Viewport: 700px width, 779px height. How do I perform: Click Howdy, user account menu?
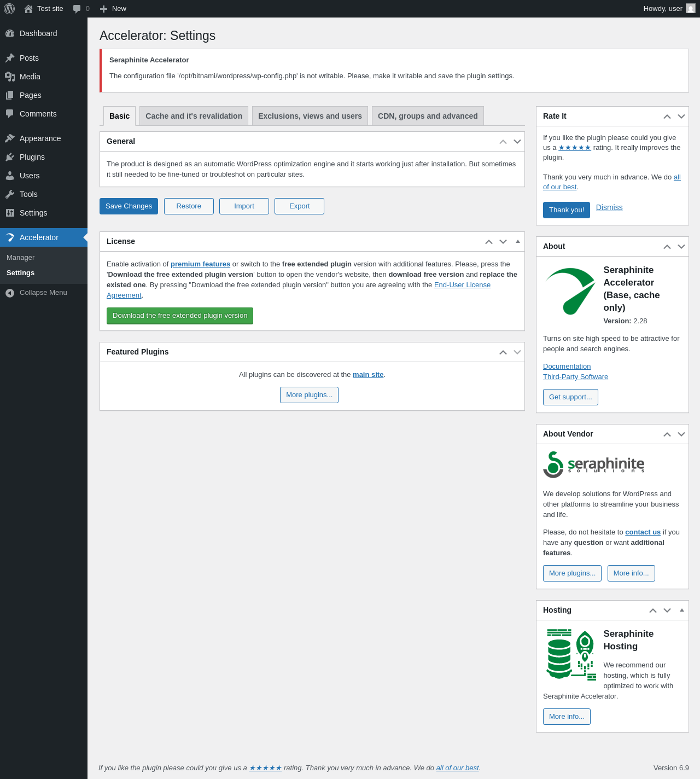pyautogui.click(x=669, y=9)
